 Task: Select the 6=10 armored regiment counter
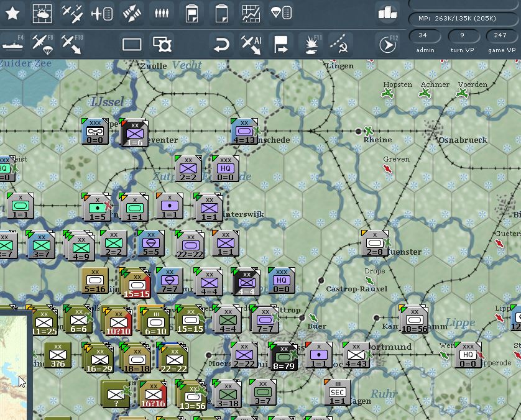tap(154, 321)
